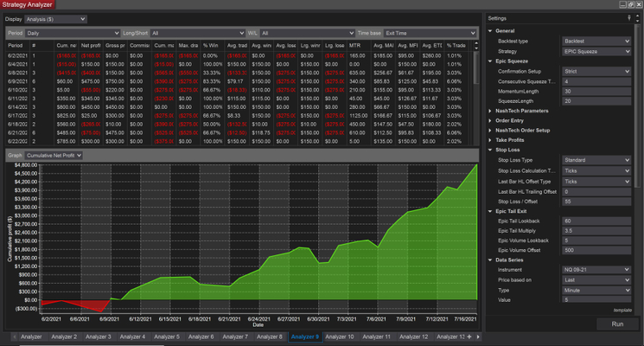Open the template link

622,309
